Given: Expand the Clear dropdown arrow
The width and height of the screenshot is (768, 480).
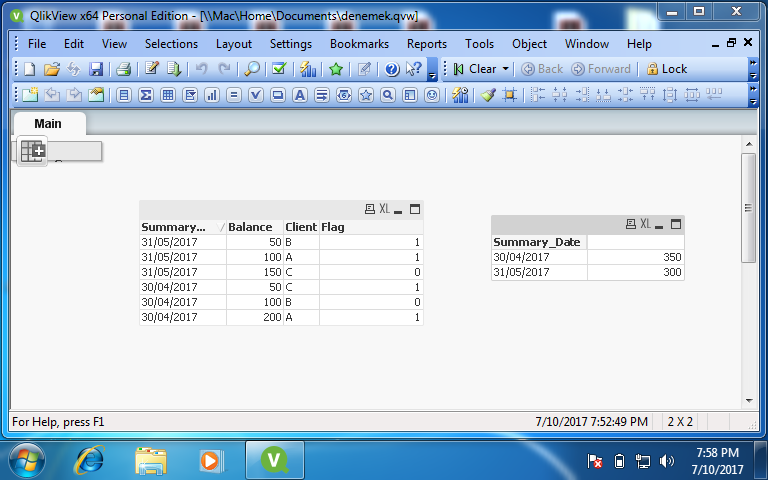Looking at the screenshot, I should 505,69.
